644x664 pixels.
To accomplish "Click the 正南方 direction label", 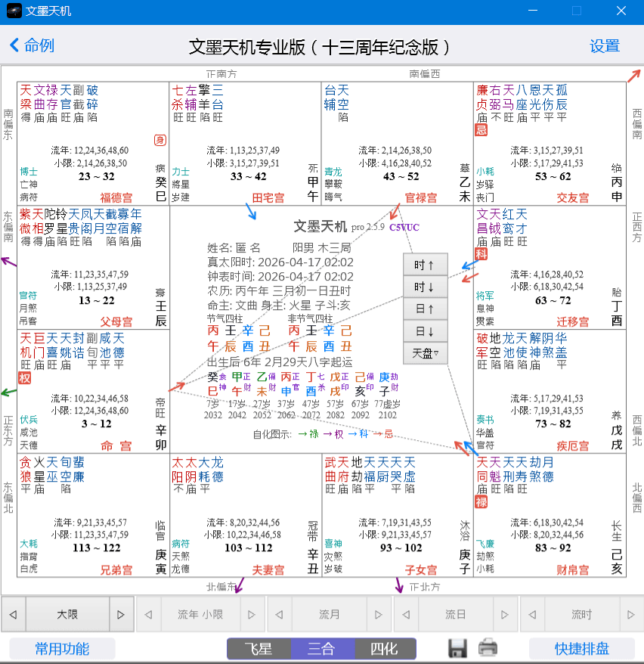I will [221, 74].
